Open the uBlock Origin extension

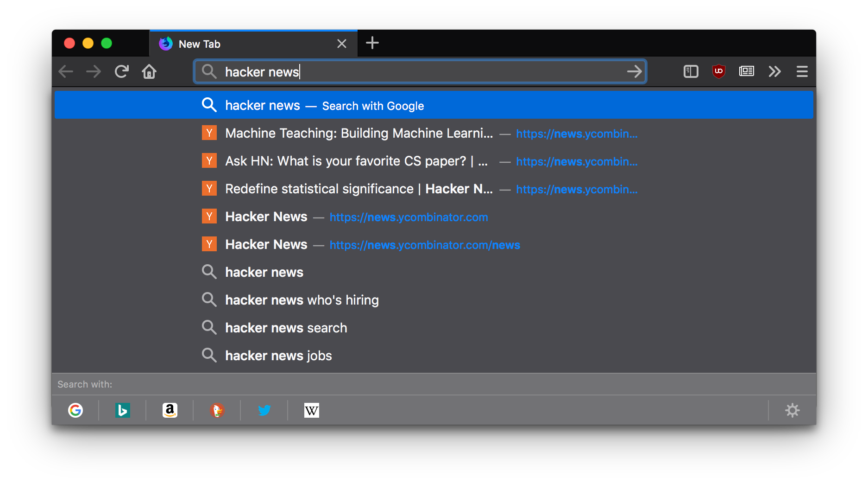pos(718,71)
